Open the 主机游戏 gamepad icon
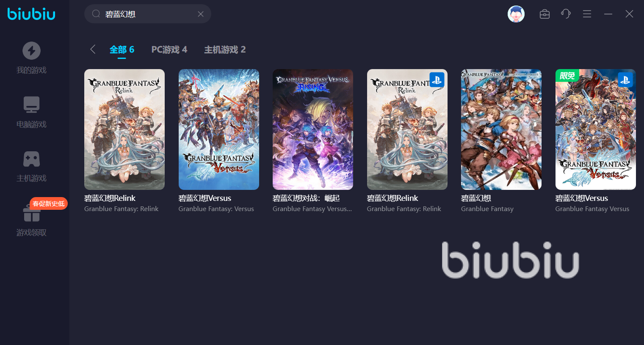The image size is (644, 345). (31, 159)
